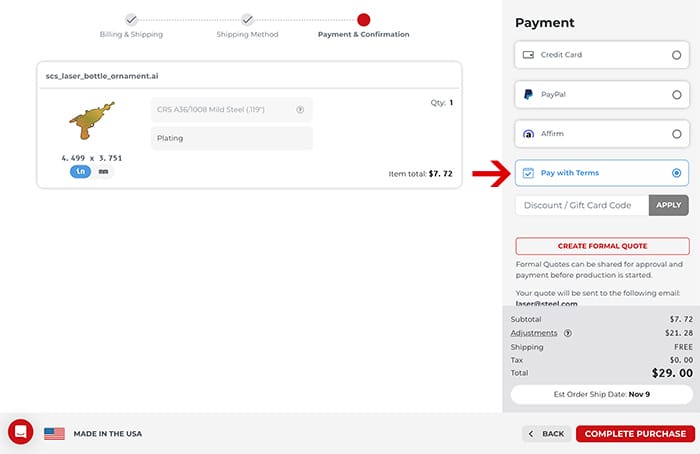Switch dimensions to mm unit
The image size is (700, 454).
[x=103, y=171]
